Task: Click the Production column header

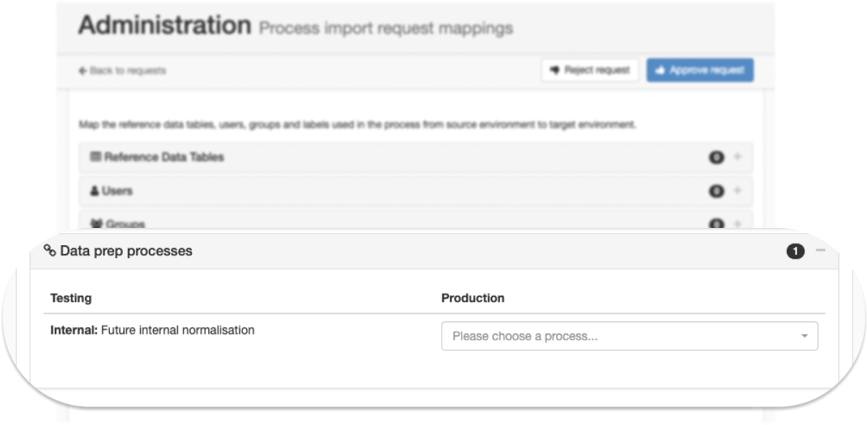Action: coord(473,298)
